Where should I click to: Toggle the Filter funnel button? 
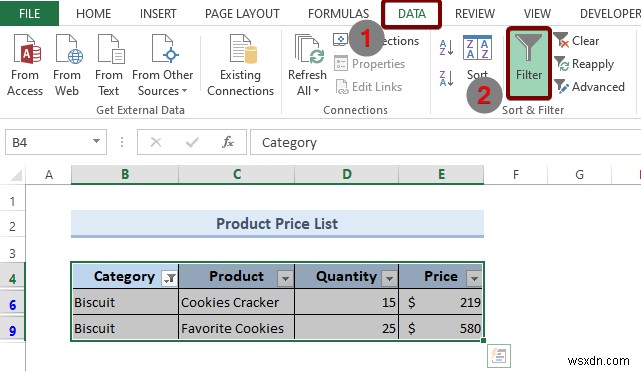[529, 63]
